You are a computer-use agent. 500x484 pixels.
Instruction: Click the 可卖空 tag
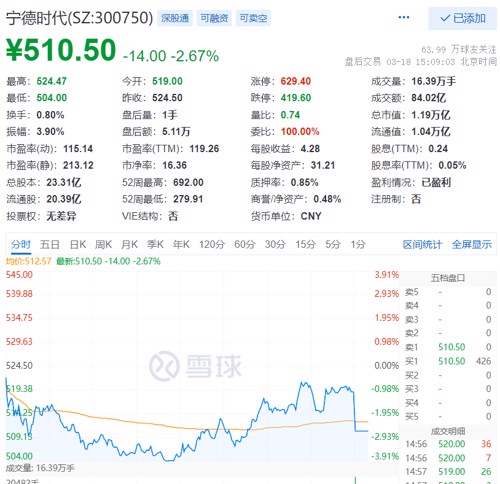[253, 18]
